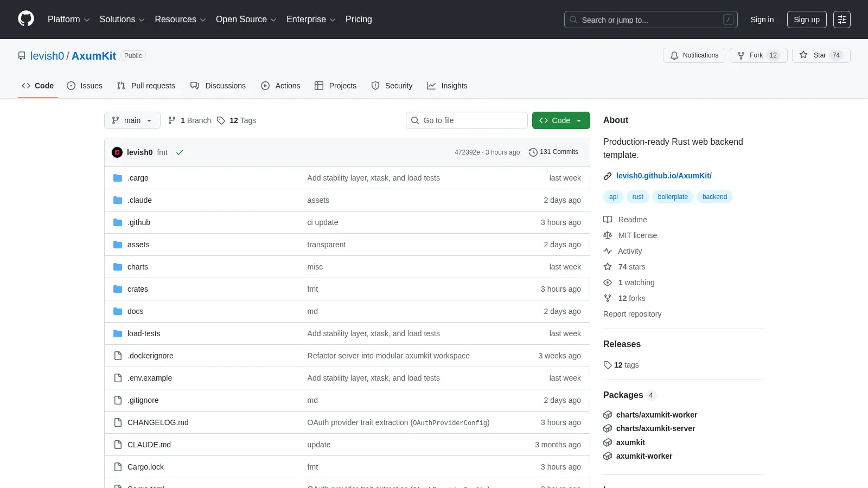Select the rust topic tag

(x=637, y=197)
